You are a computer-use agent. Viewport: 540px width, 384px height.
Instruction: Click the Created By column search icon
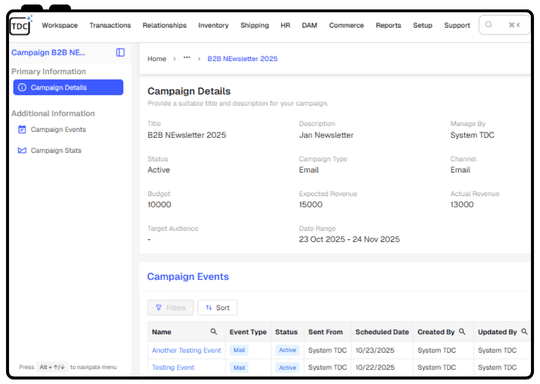(462, 331)
